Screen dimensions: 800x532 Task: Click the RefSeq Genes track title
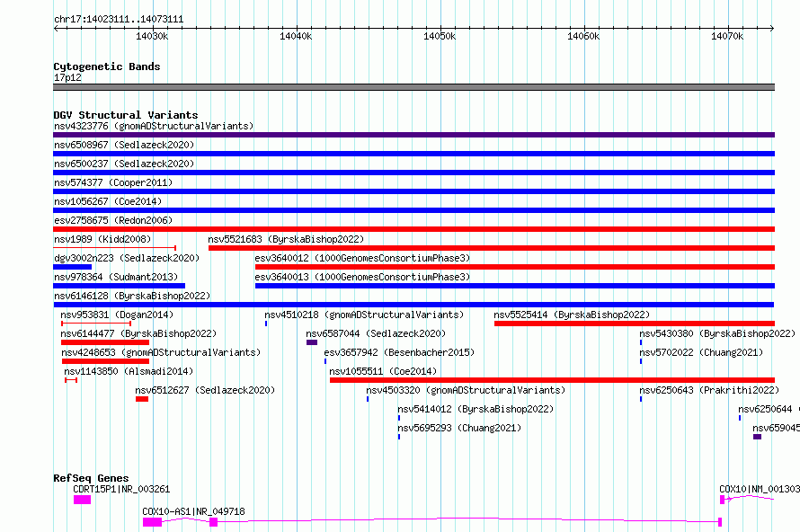92,478
